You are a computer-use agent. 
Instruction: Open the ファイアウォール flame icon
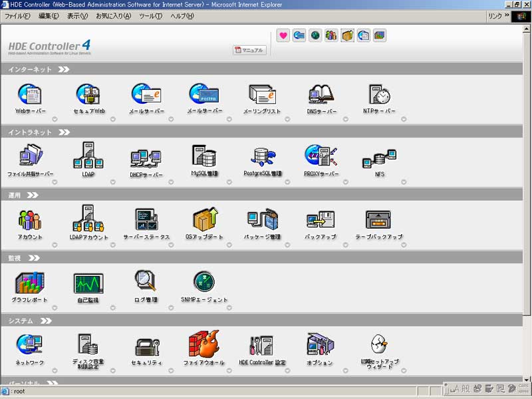(x=204, y=344)
